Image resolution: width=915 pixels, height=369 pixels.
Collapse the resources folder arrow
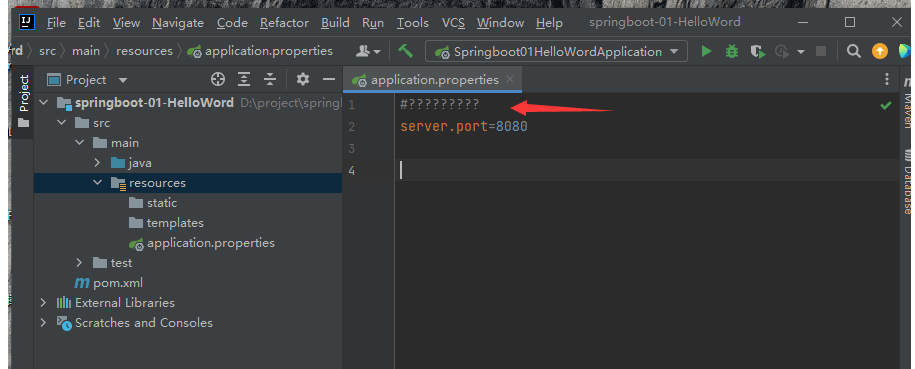(97, 183)
